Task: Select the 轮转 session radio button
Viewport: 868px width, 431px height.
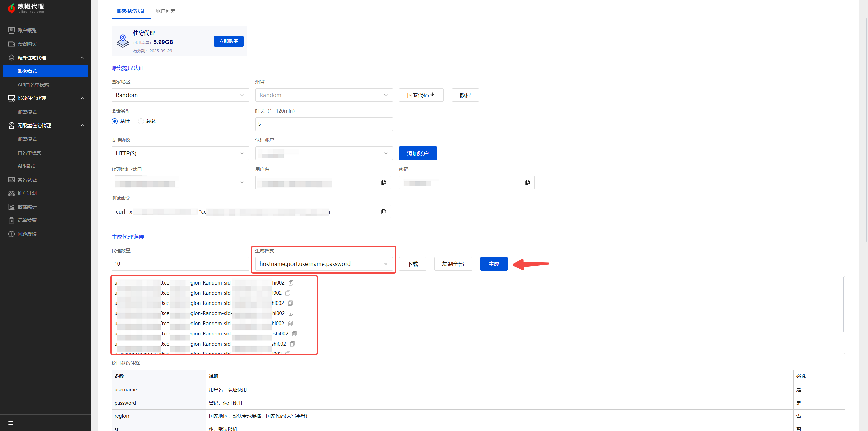Action: coord(141,121)
